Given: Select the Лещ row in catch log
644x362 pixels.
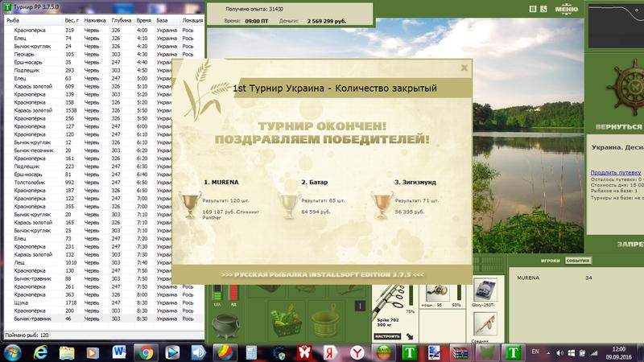Looking at the screenshot, I should click(x=89, y=262).
